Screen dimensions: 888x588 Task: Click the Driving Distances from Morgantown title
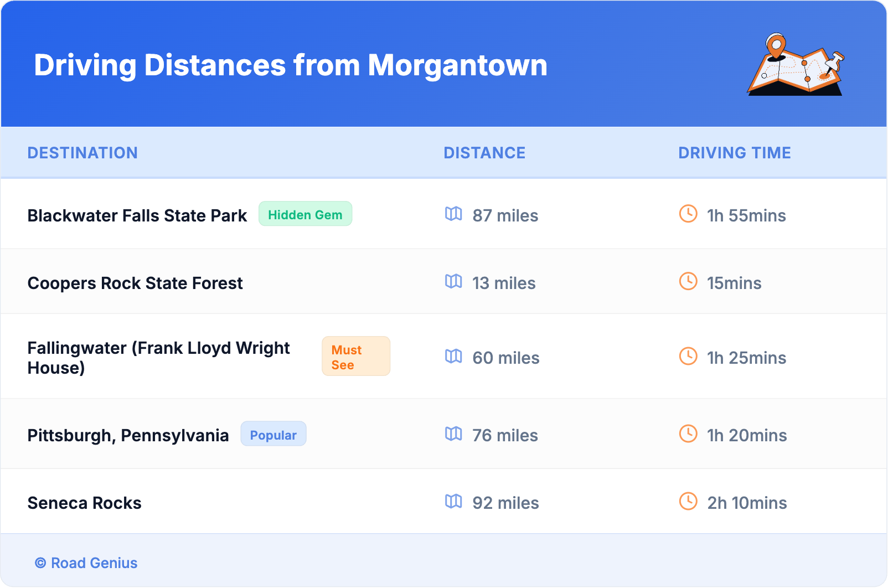pyautogui.click(x=291, y=65)
